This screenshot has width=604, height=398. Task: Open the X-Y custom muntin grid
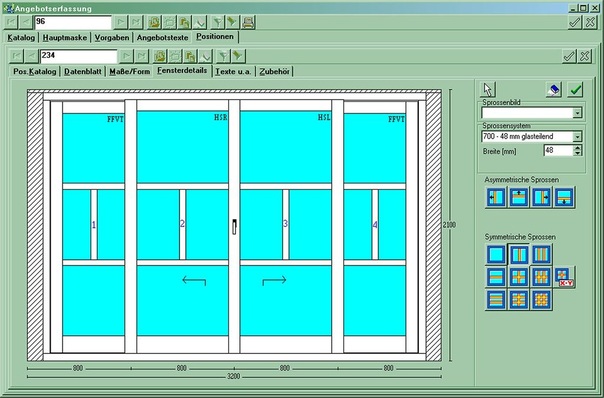(x=565, y=277)
